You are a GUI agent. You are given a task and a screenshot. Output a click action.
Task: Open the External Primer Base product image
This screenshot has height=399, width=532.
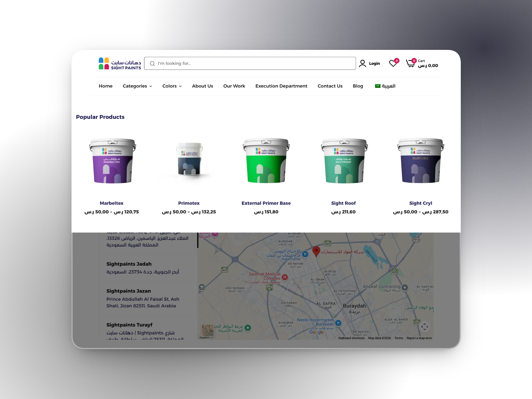point(266,161)
